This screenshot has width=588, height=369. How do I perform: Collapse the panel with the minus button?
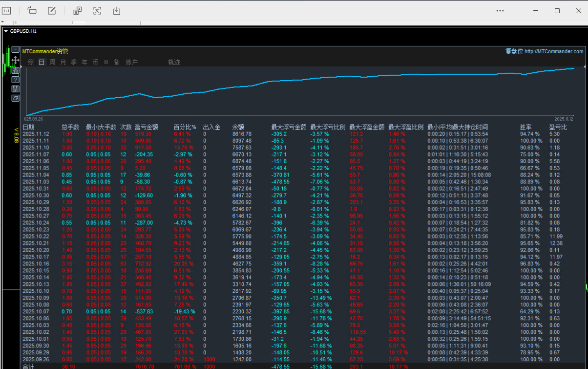[x=15, y=49]
